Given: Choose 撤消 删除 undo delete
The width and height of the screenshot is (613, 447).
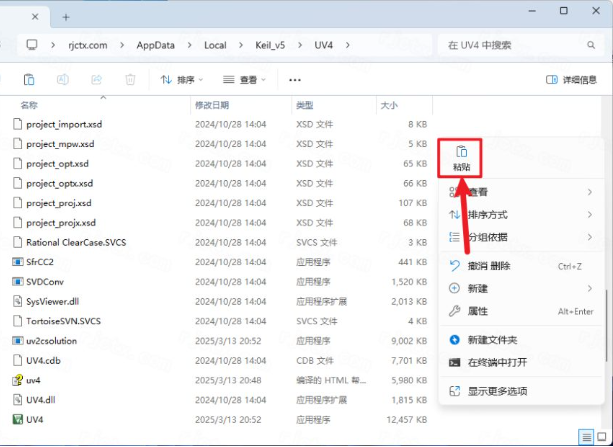Looking at the screenshot, I should (x=521, y=266).
